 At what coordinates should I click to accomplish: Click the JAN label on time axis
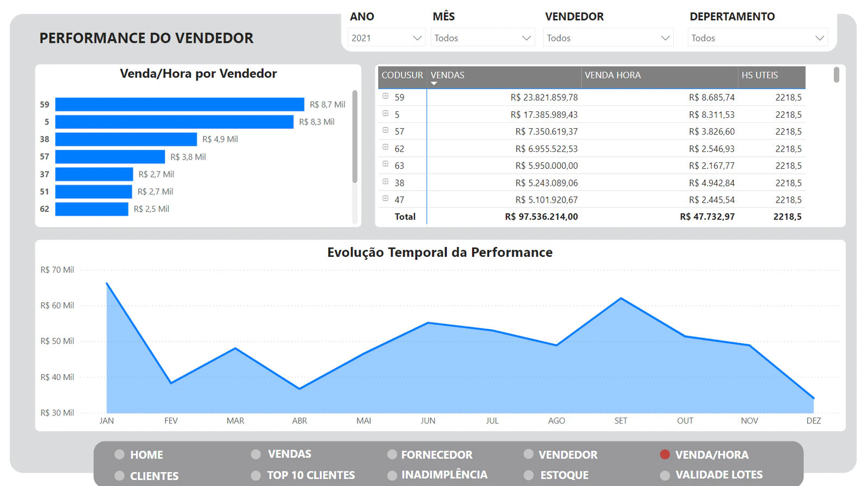click(107, 421)
